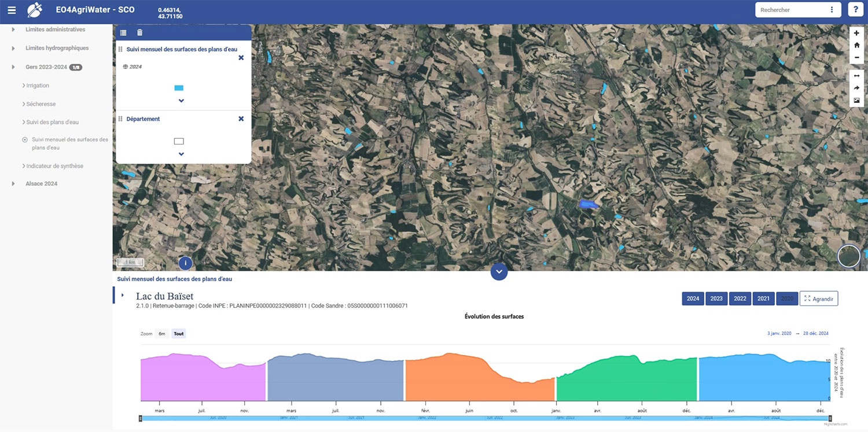Open the layer list icon

123,33
